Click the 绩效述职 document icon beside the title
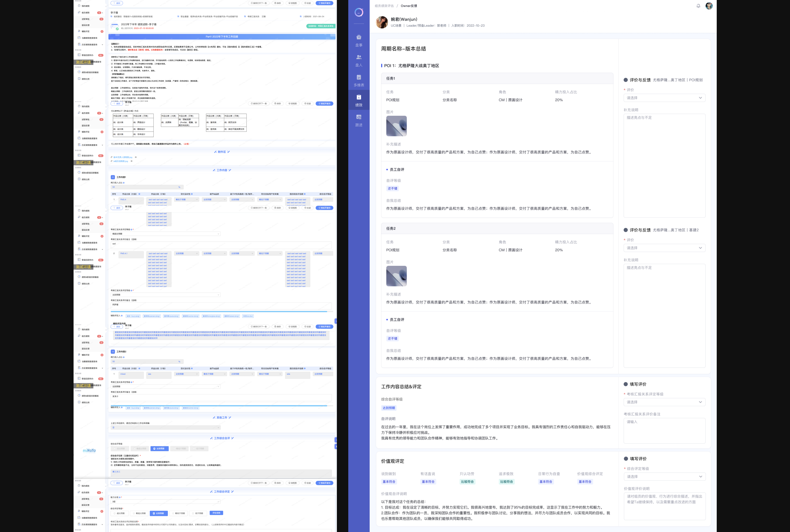Screen dimensions: 790x532 [115, 27]
